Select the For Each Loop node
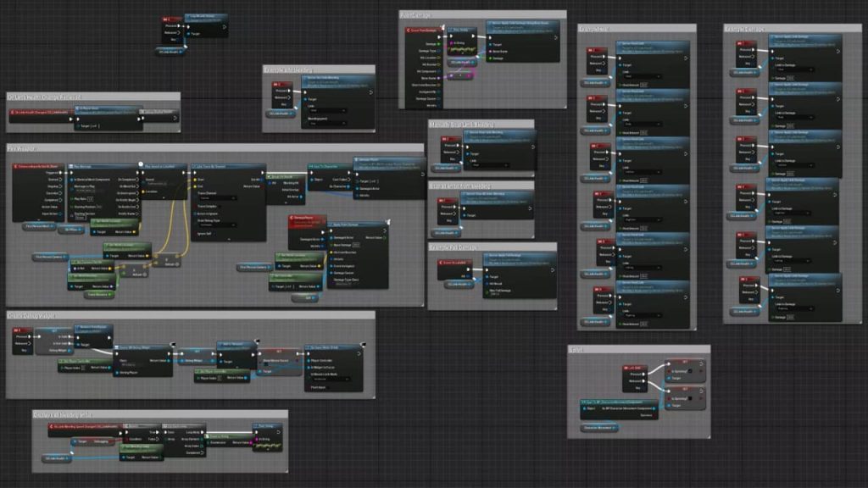 (x=184, y=440)
